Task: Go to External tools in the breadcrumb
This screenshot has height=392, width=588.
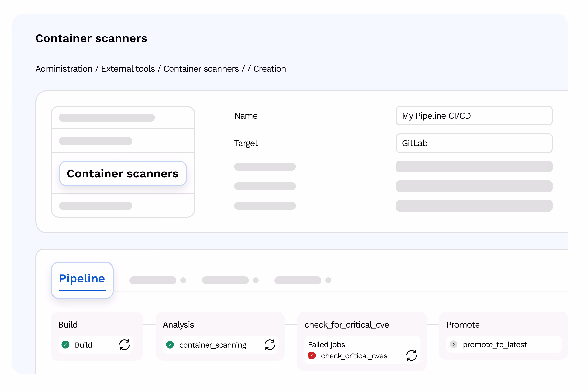Action: pyautogui.click(x=128, y=69)
